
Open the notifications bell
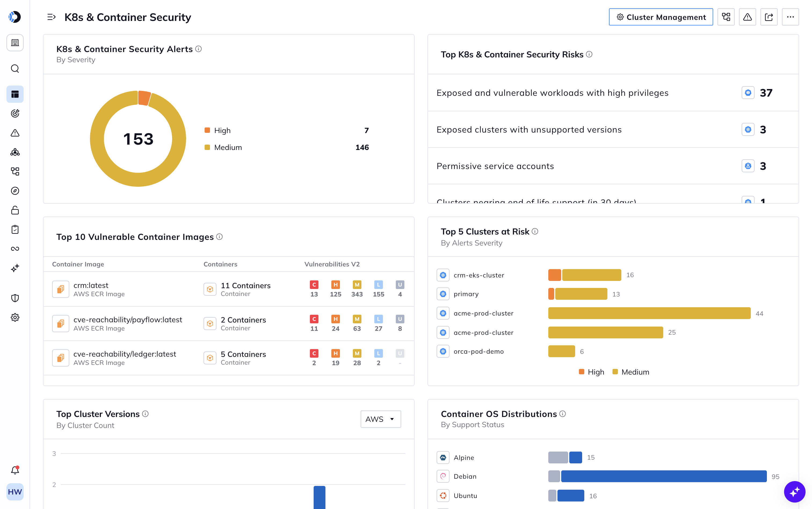[15, 470]
